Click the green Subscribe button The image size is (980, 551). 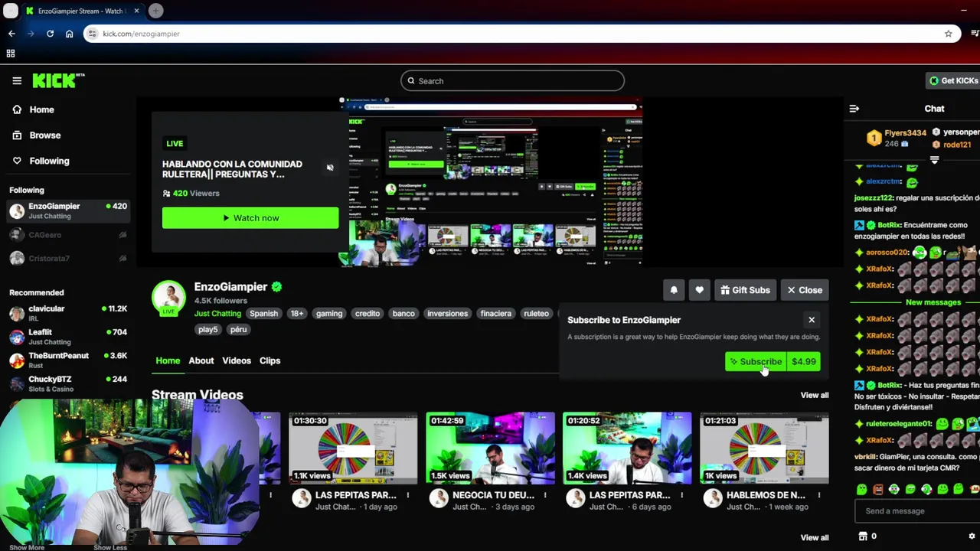coord(756,362)
